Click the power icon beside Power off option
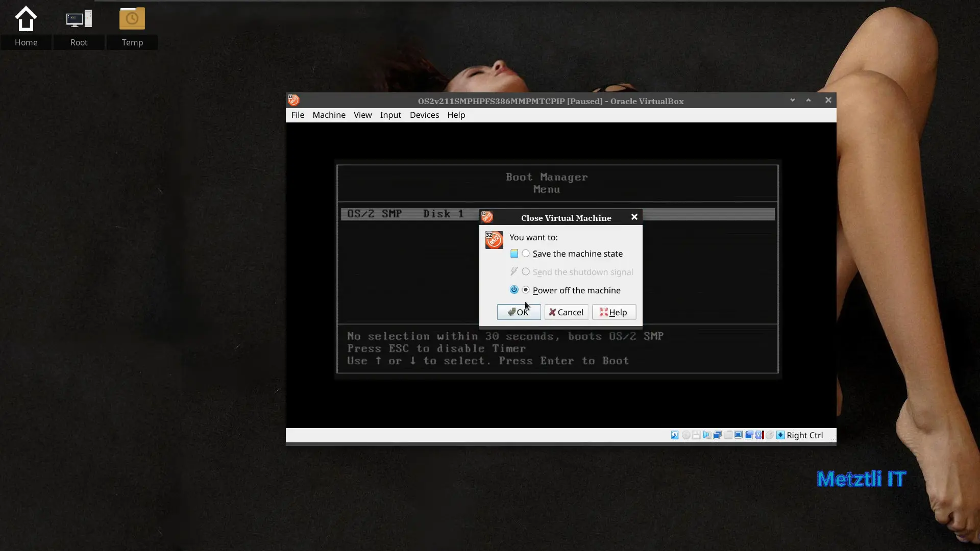This screenshot has width=980, height=551. pyautogui.click(x=514, y=290)
